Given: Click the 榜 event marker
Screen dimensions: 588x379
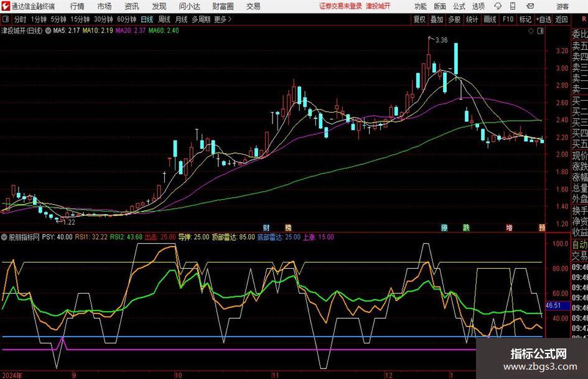Looking at the screenshot, I should 288,227.
